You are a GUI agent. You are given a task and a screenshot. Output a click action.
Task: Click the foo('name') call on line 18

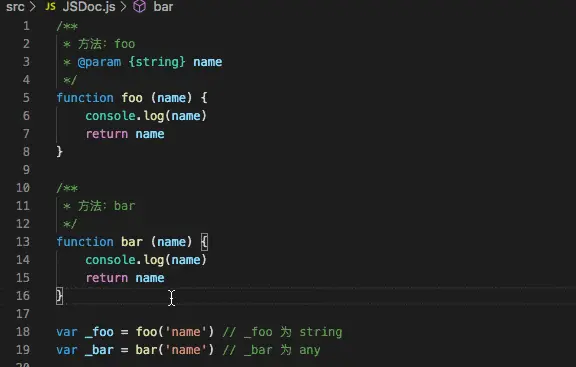175,332
